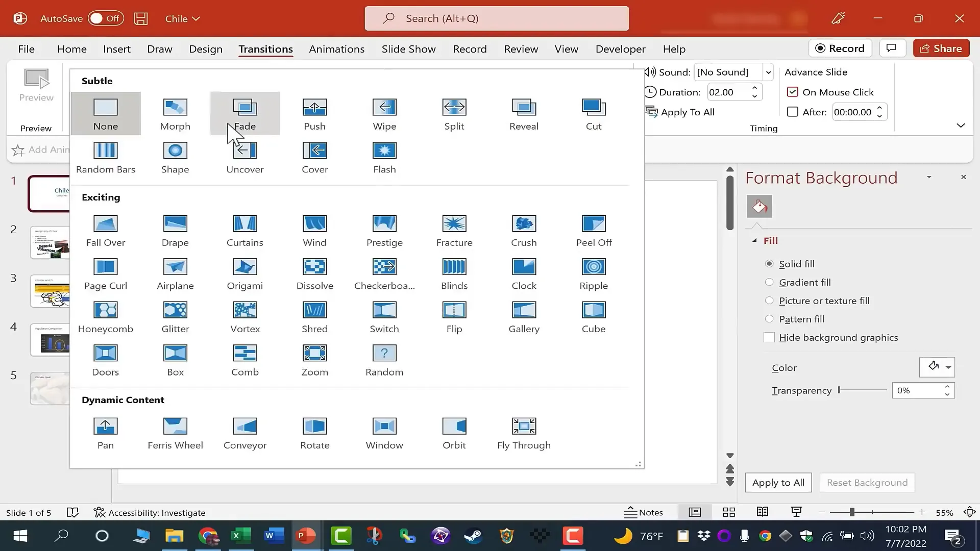The image size is (980, 551).
Task: Enable the After timing checkbox
Action: point(793,112)
